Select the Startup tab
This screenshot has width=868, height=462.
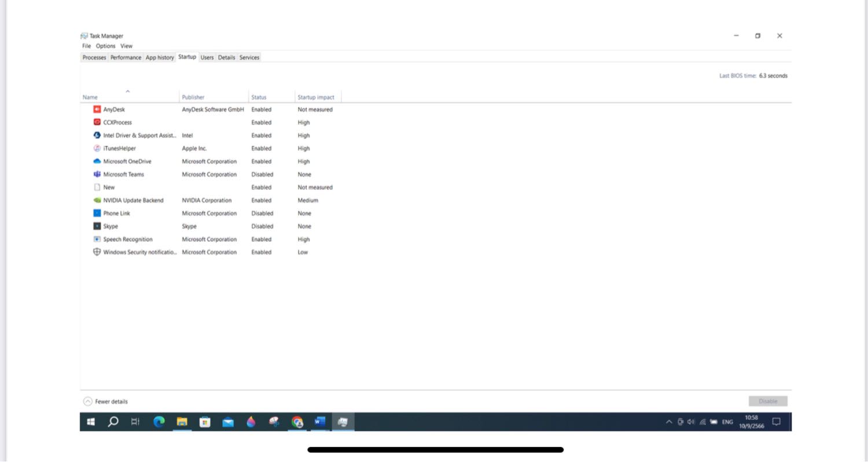[187, 57]
